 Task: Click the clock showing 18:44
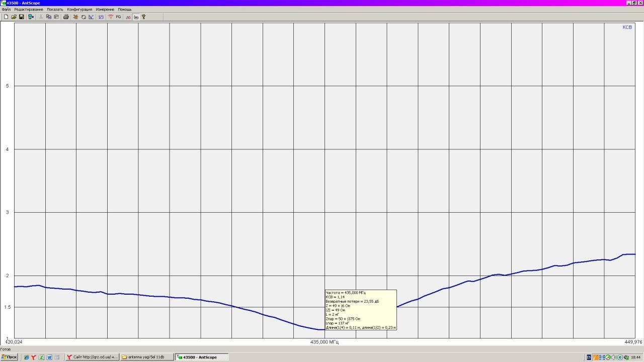tap(636, 357)
